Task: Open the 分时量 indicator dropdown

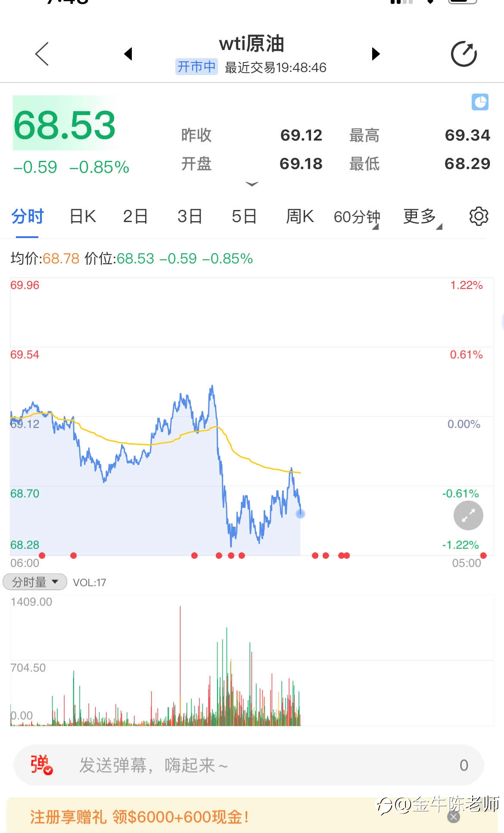Action: coord(35,582)
